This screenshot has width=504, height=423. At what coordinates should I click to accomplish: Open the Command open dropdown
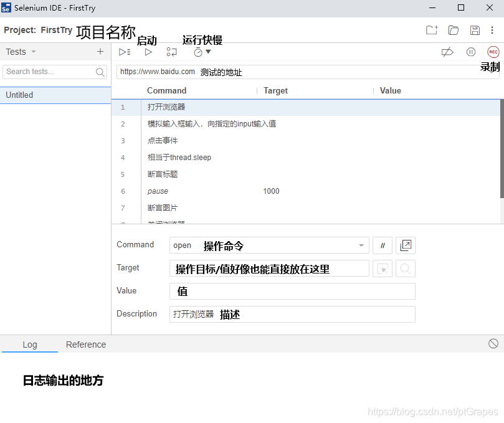click(359, 245)
